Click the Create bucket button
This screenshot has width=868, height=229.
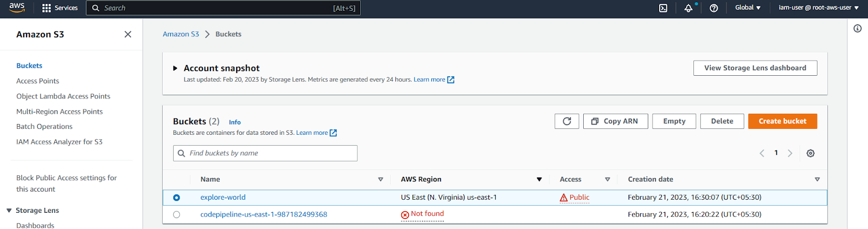tap(782, 121)
